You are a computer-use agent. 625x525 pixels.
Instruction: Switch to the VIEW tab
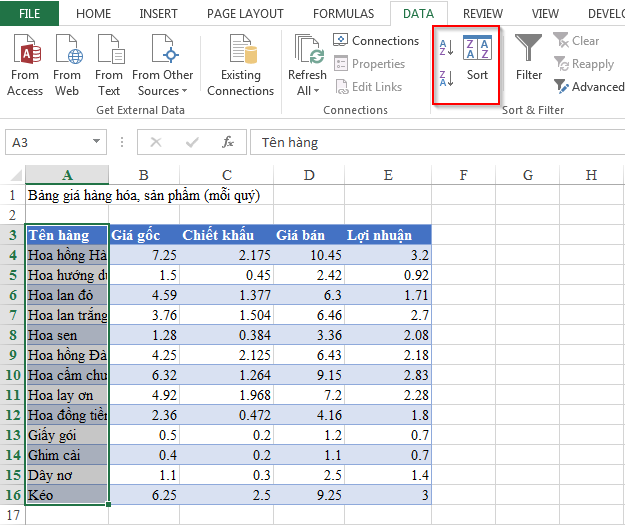pyautogui.click(x=545, y=14)
